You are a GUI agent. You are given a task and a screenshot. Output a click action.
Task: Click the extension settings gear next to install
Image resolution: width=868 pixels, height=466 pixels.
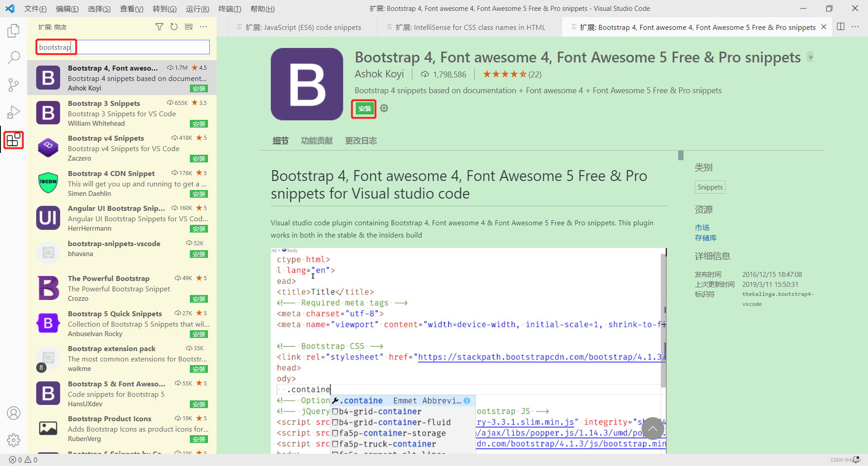[x=384, y=109]
